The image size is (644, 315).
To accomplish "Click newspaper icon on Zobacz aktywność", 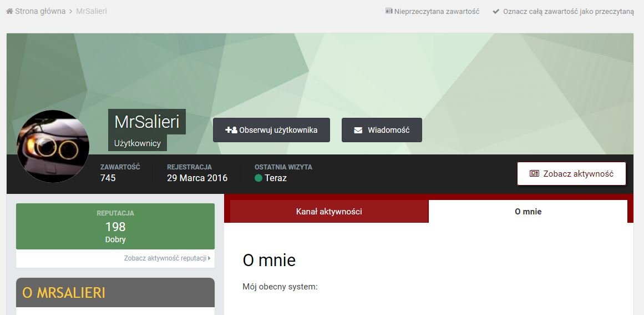I will pyautogui.click(x=534, y=173).
